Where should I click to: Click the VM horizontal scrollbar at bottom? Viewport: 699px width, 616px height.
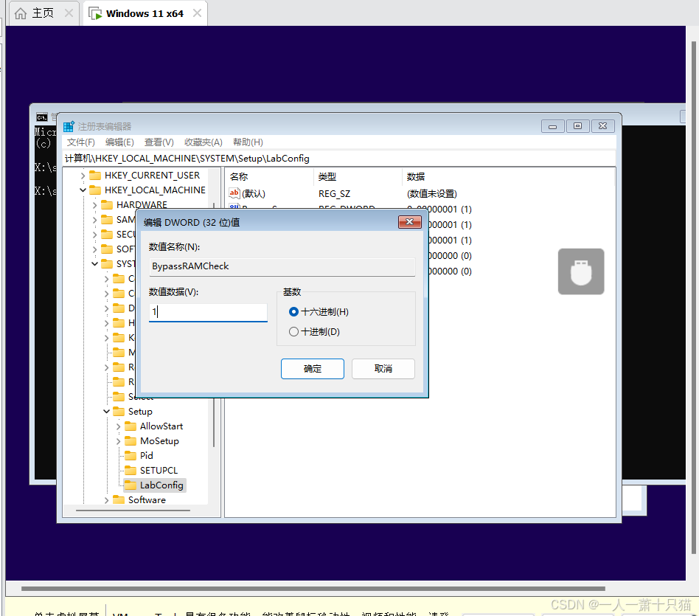313,589
